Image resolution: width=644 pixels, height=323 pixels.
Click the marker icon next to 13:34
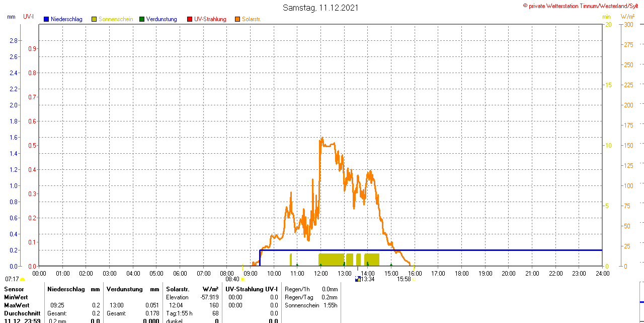358,279
